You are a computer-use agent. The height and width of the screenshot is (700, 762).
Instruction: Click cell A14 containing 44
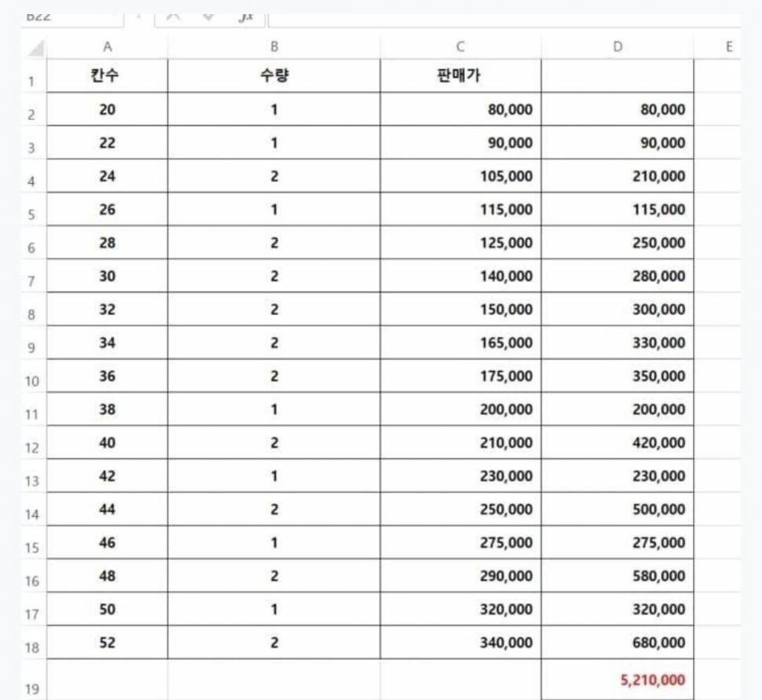click(108, 509)
